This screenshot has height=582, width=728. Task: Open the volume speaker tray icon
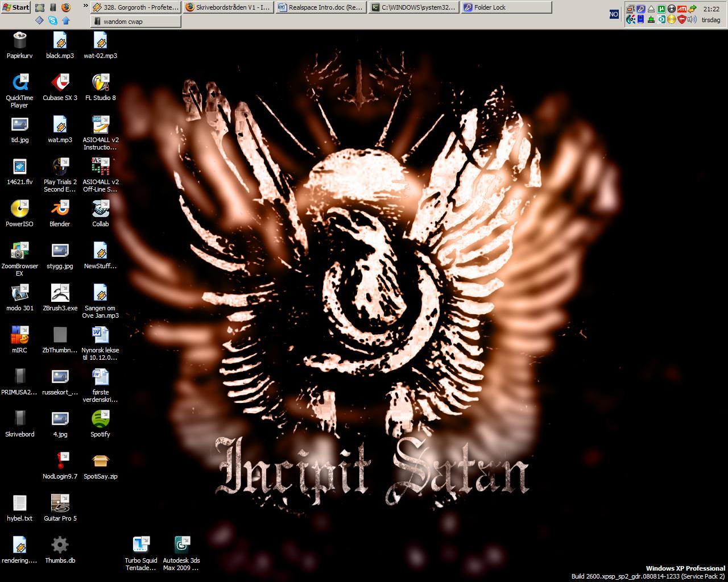click(692, 19)
